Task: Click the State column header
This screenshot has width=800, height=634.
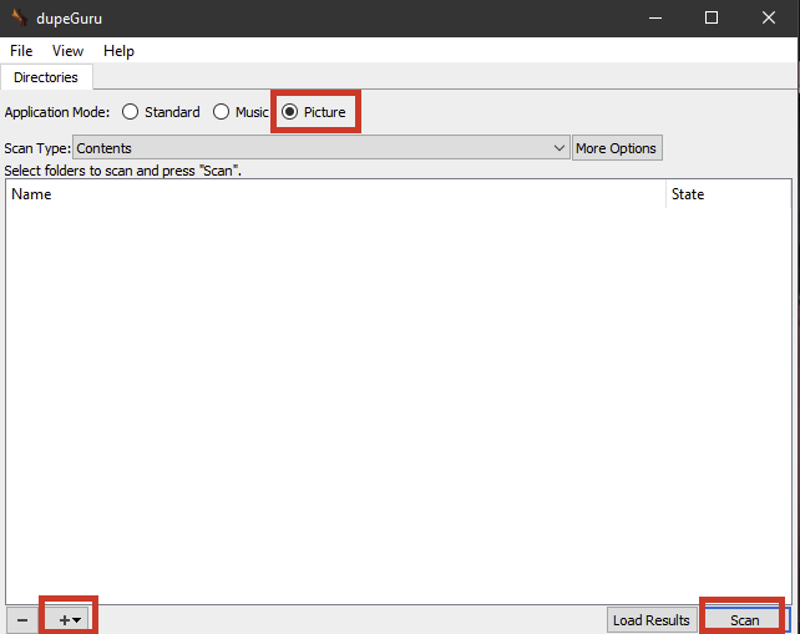Action: pos(729,194)
